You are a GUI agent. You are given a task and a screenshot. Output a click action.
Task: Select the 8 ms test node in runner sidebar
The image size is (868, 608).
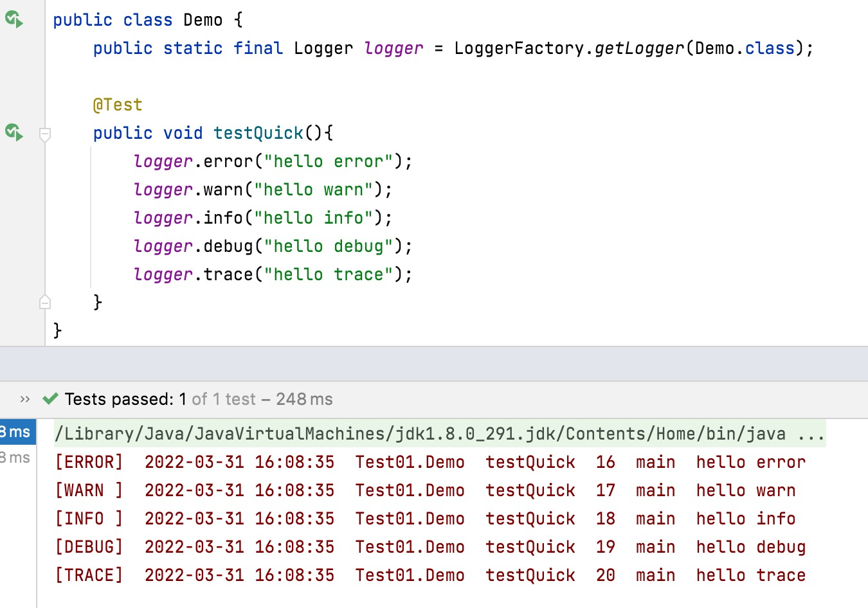coord(16,432)
